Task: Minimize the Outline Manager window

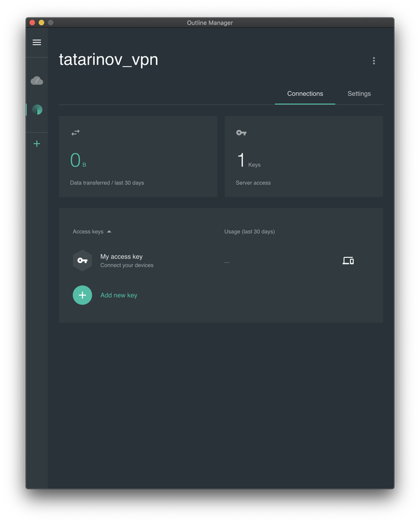Action: pyautogui.click(x=41, y=23)
